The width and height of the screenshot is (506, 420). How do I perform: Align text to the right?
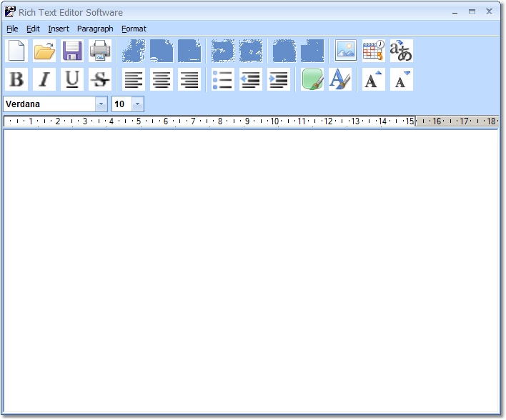[x=189, y=79]
